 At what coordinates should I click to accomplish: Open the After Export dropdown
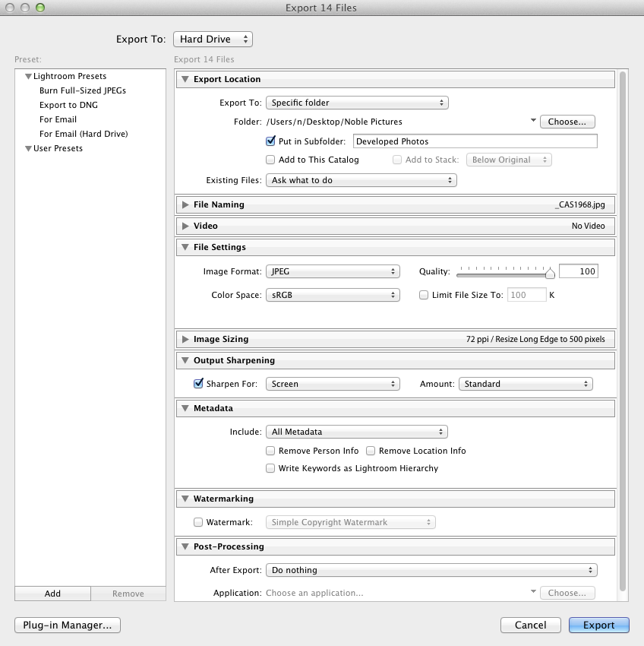[x=431, y=569]
